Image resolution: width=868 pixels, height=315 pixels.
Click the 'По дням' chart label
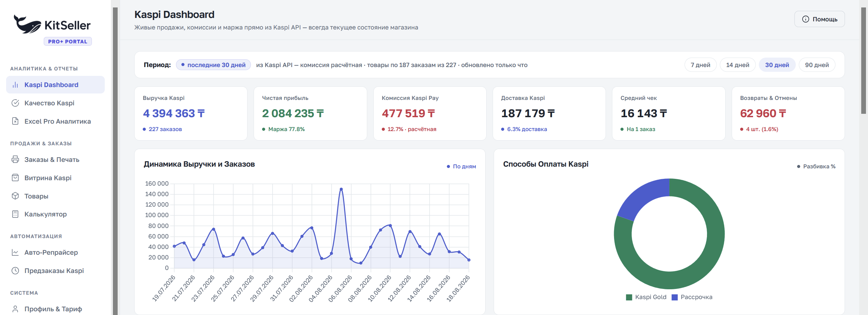(x=465, y=166)
